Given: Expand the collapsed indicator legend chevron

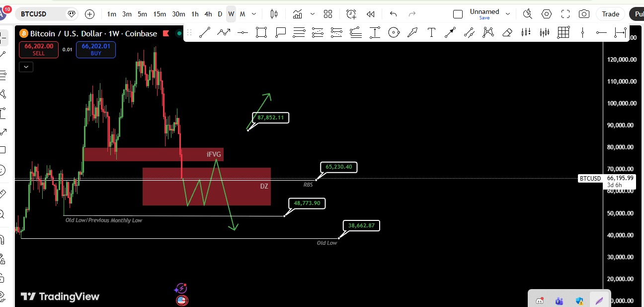Looking at the screenshot, I should 26,66.
